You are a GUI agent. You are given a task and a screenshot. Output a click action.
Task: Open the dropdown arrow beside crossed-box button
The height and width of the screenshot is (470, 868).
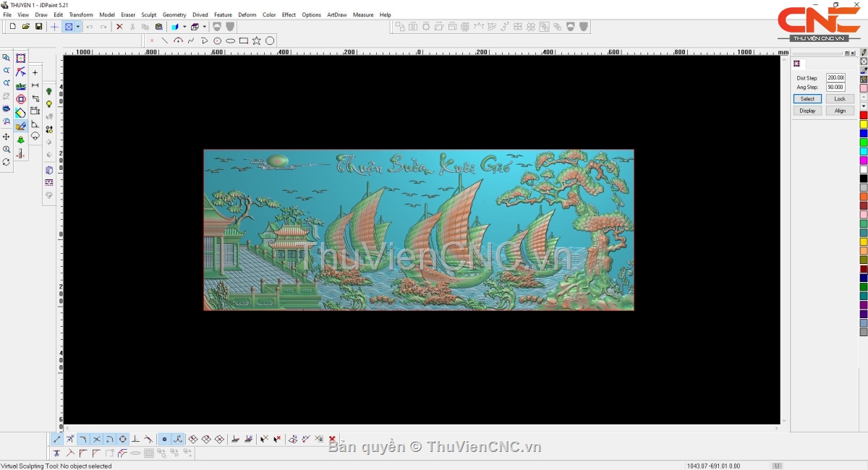pyautogui.click(x=77, y=27)
